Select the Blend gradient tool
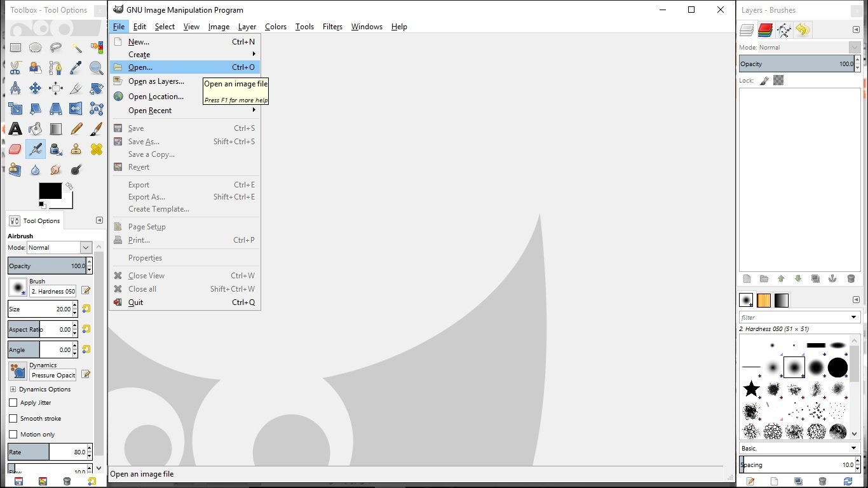 [56, 129]
